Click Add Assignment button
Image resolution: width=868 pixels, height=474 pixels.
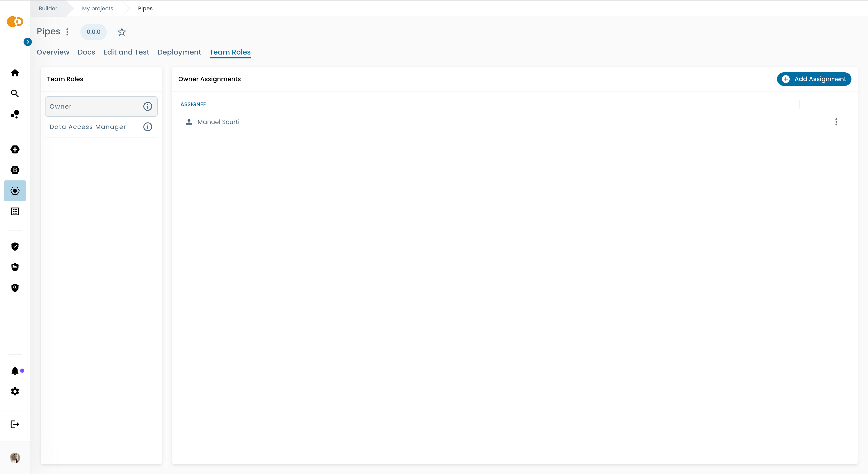pos(814,79)
